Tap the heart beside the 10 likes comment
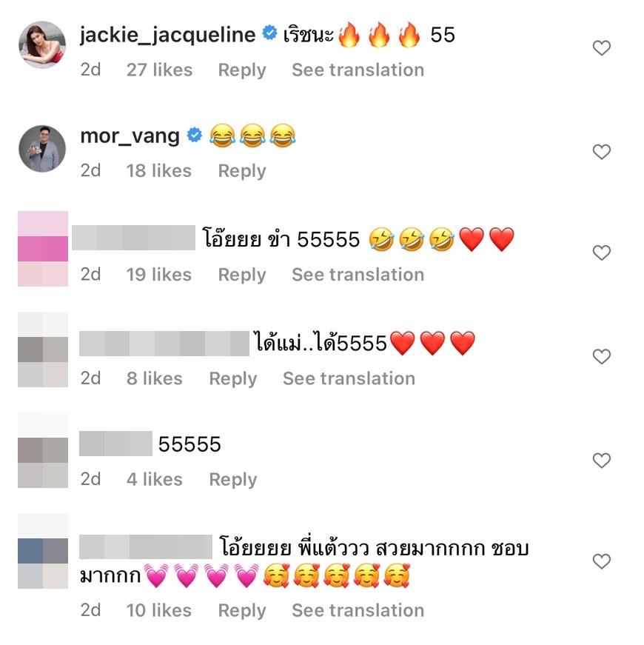Image resolution: width=644 pixels, height=645 pixels. [602, 561]
